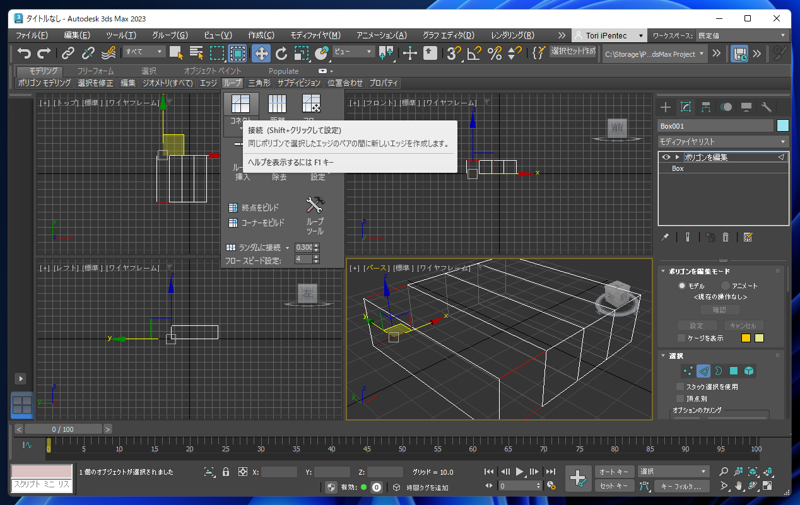The height and width of the screenshot is (505, 800).
Task: Select Vertex sub-object level icon
Action: (688, 371)
